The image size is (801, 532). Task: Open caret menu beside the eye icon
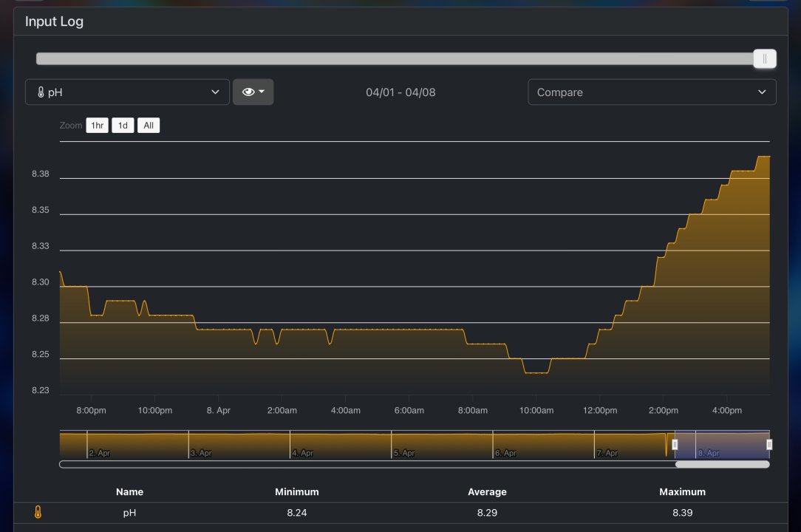click(262, 92)
